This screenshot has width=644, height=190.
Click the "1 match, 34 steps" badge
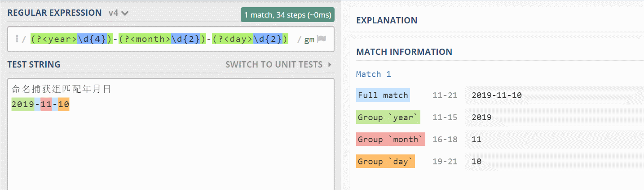click(x=287, y=15)
